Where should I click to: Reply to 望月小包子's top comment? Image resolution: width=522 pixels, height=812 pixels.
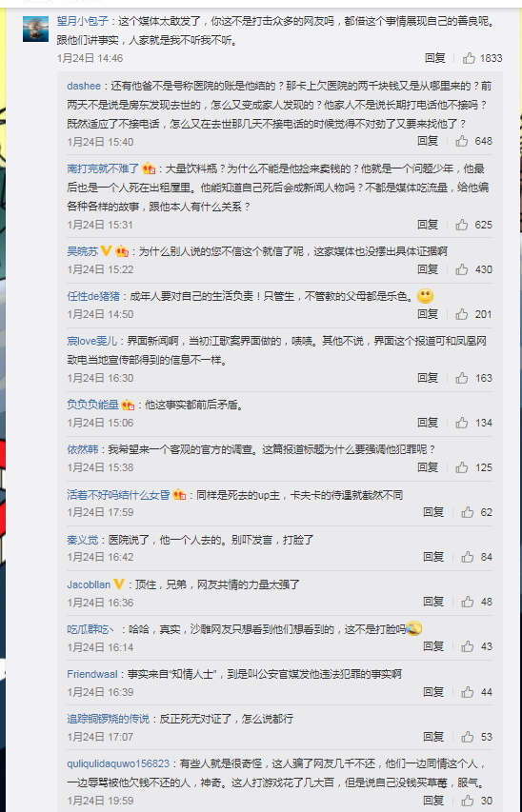click(435, 58)
